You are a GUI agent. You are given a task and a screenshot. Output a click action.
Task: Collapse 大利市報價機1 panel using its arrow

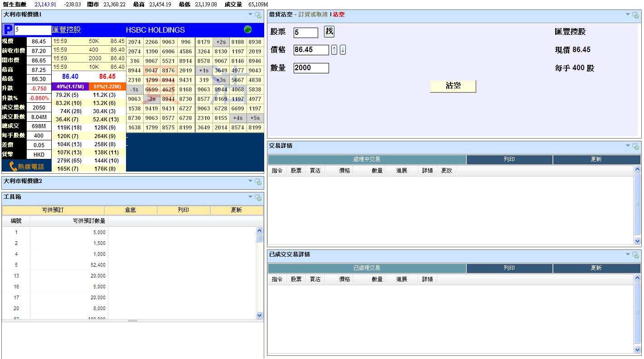coord(250,14)
